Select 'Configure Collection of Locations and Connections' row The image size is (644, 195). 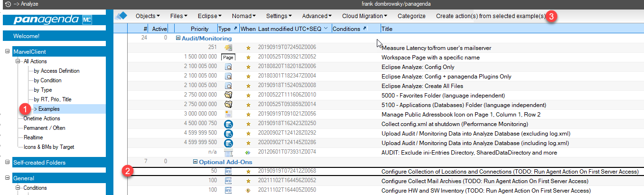385,172
